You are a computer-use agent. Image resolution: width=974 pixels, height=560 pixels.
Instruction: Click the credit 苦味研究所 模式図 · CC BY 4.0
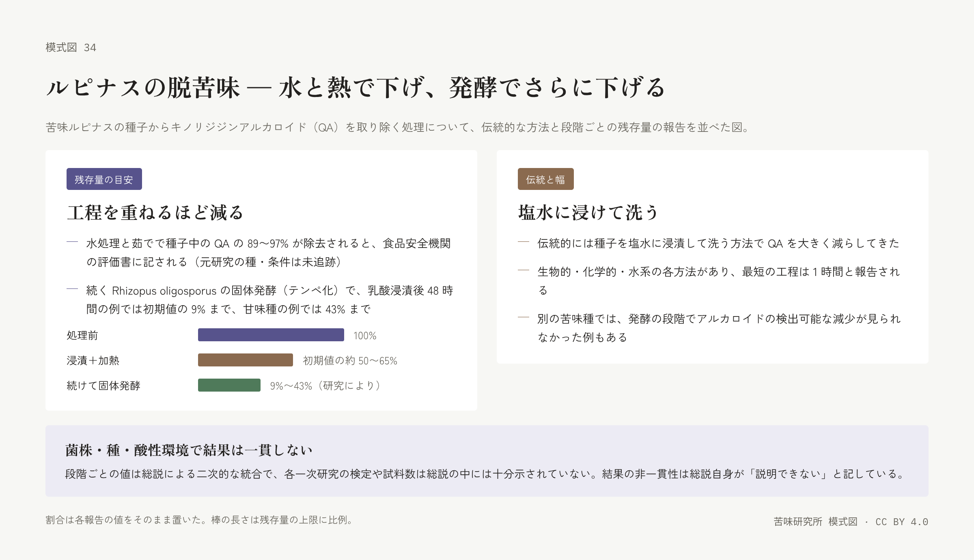[x=851, y=522]
